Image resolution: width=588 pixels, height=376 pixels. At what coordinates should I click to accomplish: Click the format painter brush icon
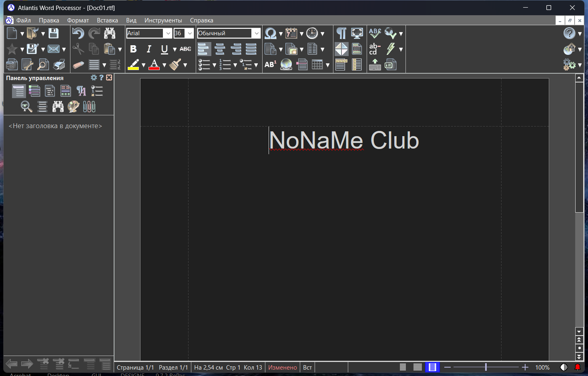coord(175,64)
